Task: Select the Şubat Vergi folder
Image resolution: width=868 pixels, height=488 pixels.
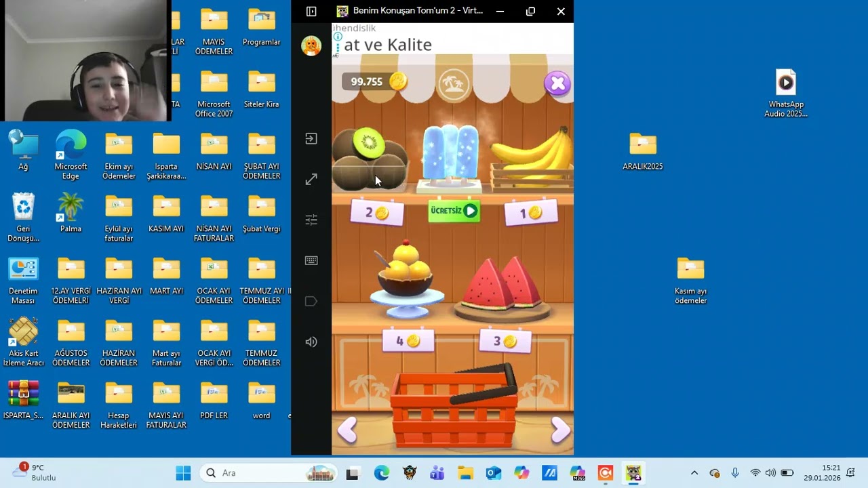Action: tap(262, 213)
